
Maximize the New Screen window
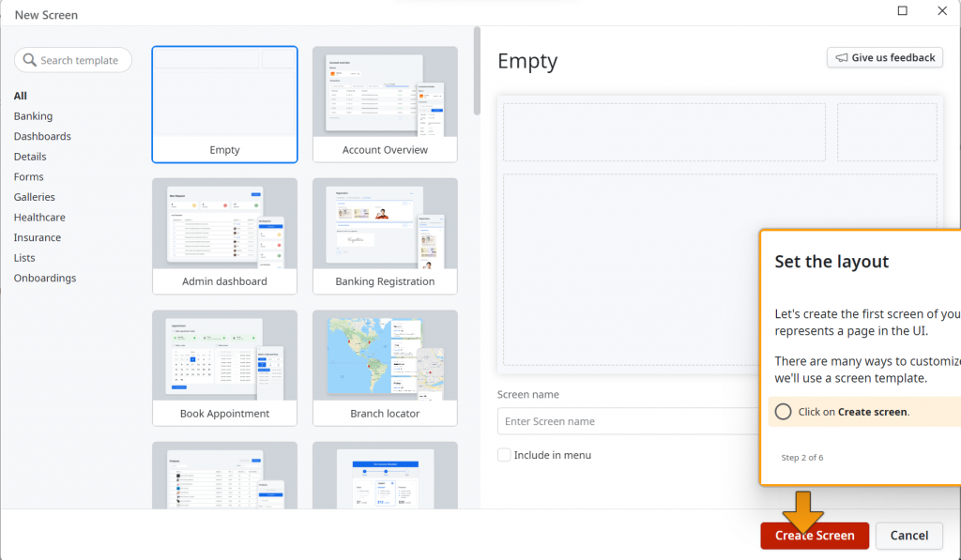[902, 10]
